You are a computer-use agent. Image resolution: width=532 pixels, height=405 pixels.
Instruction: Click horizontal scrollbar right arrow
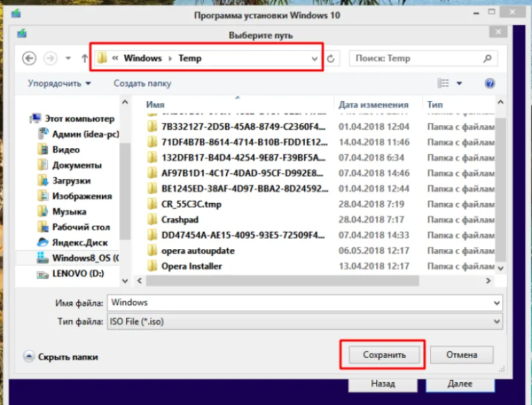[488, 280]
